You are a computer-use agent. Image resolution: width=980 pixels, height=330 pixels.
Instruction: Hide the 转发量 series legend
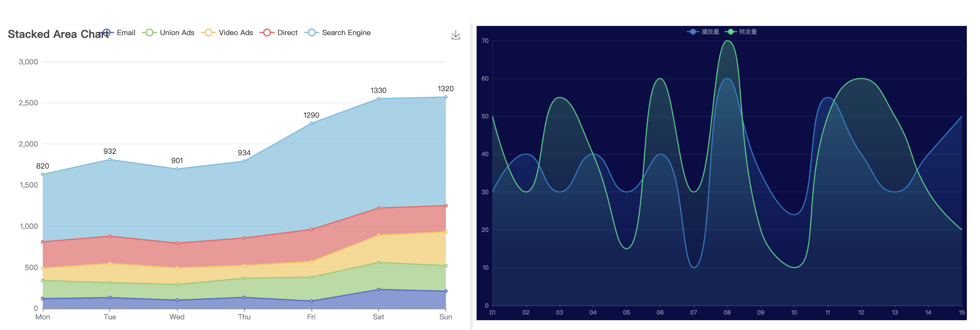[741, 32]
